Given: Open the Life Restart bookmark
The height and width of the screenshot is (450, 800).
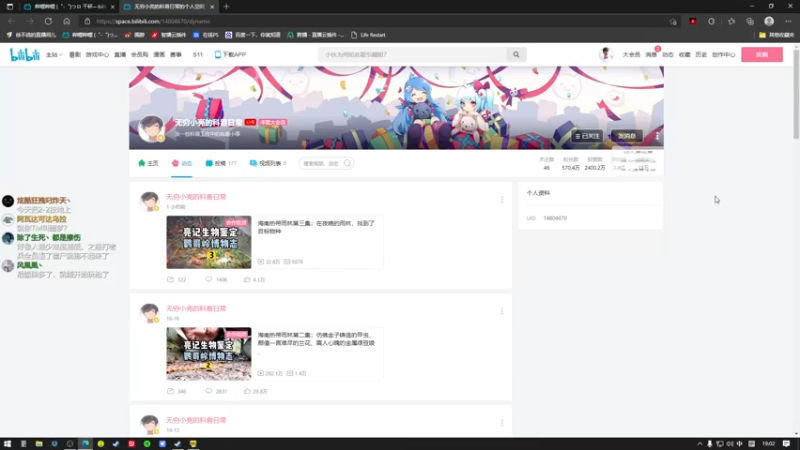Looking at the screenshot, I should point(368,35).
